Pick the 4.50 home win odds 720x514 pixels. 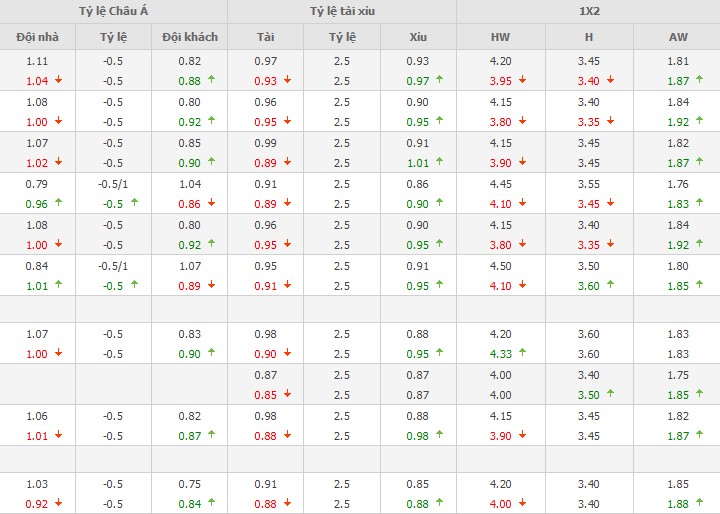(x=500, y=266)
